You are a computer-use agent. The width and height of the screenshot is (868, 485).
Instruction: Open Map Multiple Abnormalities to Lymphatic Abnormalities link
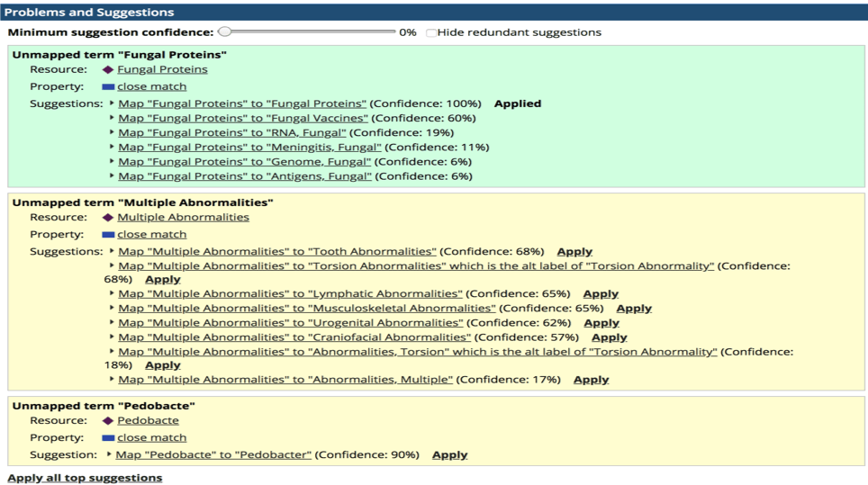tap(290, 294)
